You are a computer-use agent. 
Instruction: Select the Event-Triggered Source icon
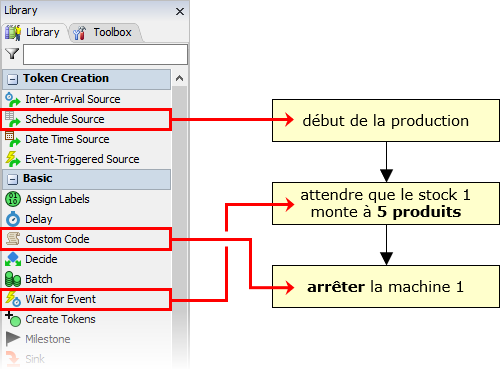13,159
